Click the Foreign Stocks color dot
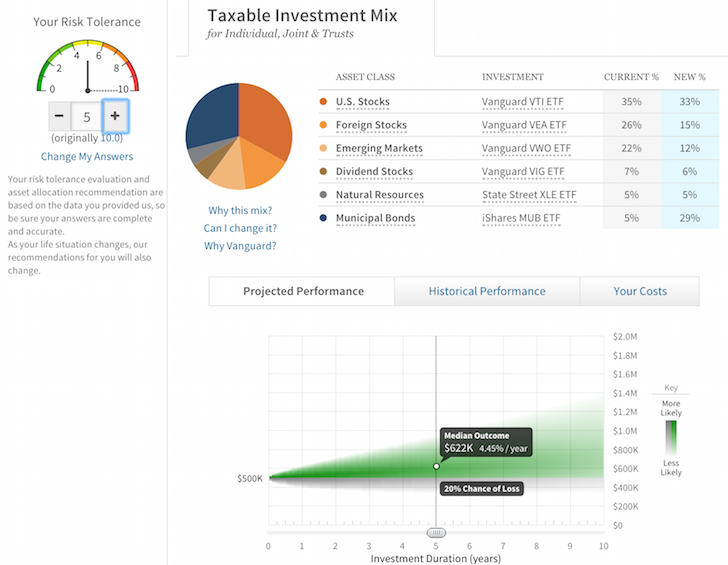Viewport: 728px width, 565px height. point(323,124)
